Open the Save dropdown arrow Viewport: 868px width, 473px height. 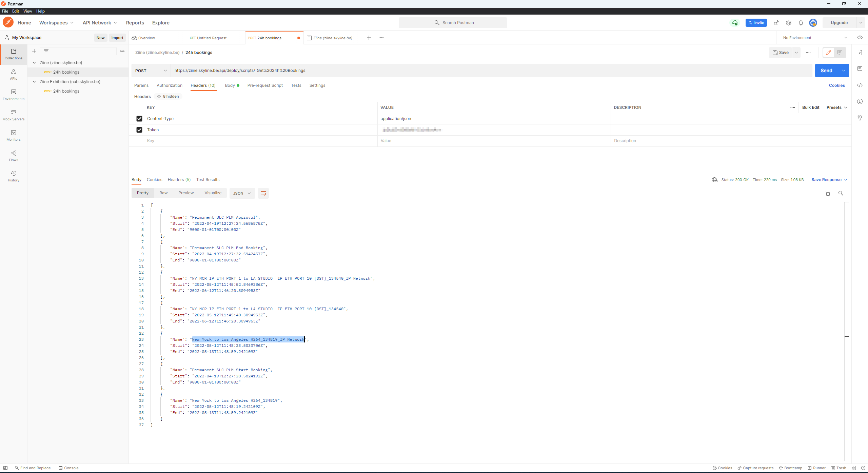point(796,53)
